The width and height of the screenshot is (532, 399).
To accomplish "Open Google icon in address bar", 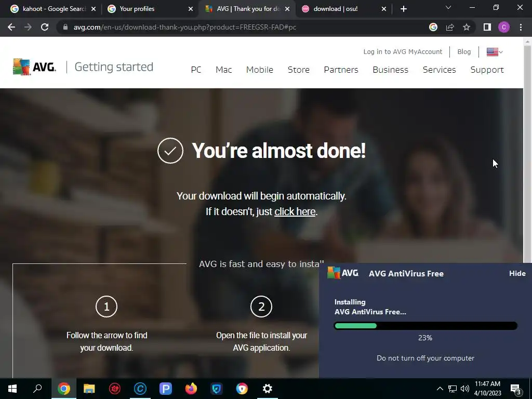I will click(x=433, y=27).
